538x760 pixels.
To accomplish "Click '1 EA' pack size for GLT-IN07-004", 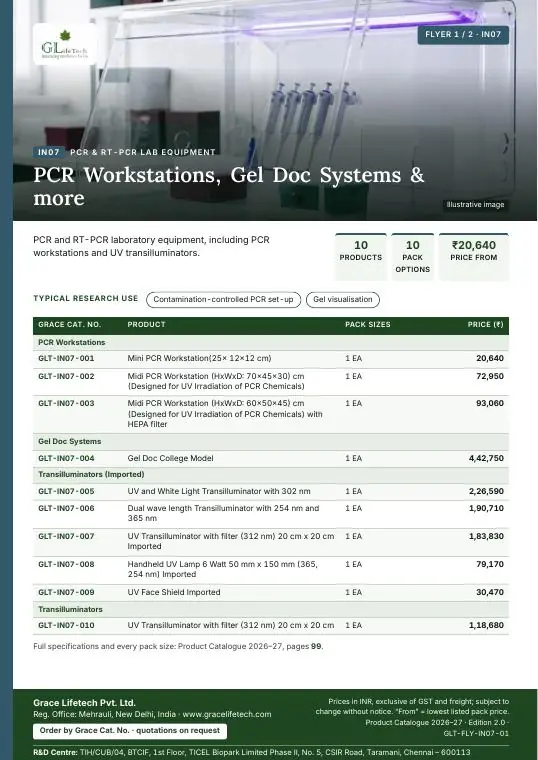I will [x=353, y=459].
